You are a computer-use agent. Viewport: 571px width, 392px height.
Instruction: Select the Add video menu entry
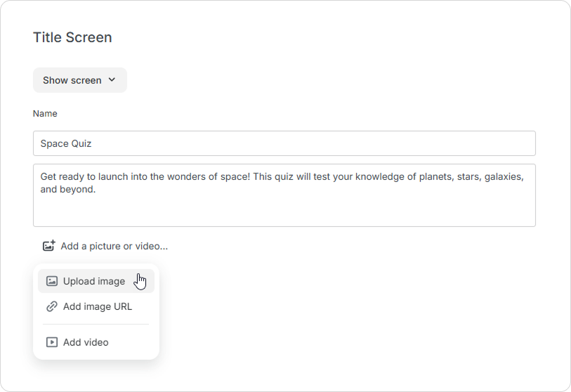(x=96, y=342)
